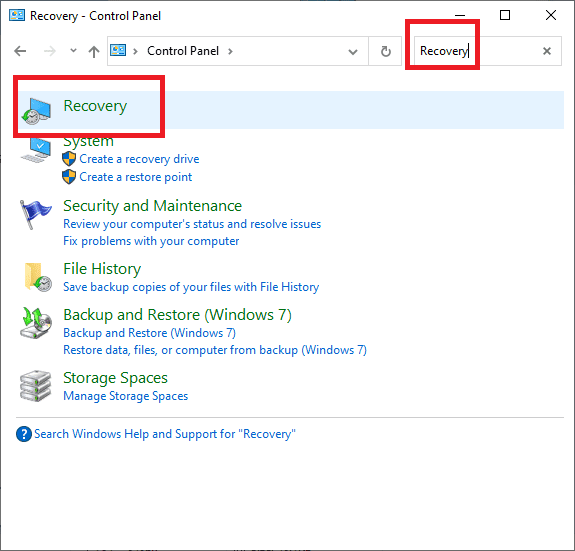Select the Control Panel breadcrumb item
The width and height of the screenshot is (575, 551).
[x=183, y=51]
